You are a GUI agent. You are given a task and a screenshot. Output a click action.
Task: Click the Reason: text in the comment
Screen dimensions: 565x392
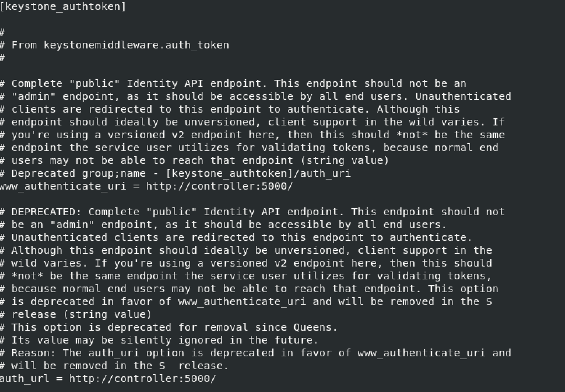point(34,353)
